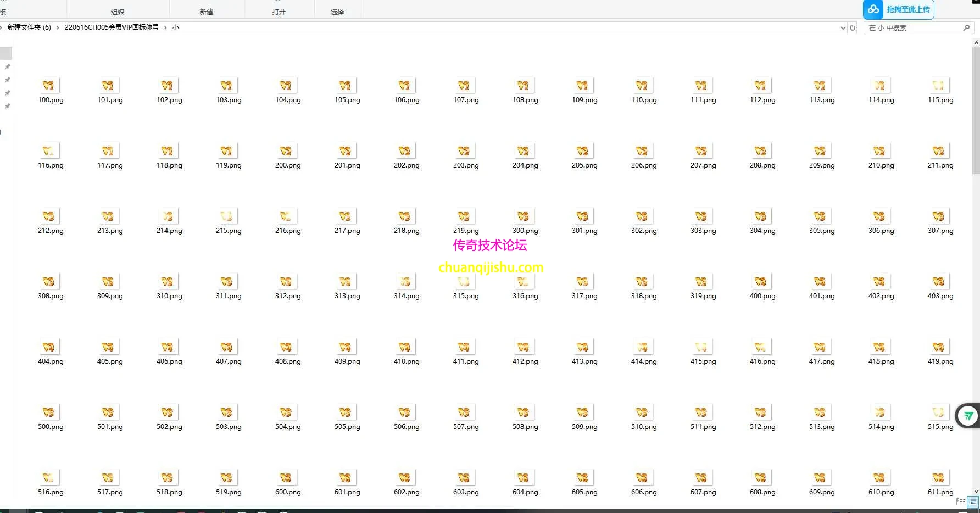Click the magnifier icon in search box
Screen dimensions: 980x513
coord(966,27)
